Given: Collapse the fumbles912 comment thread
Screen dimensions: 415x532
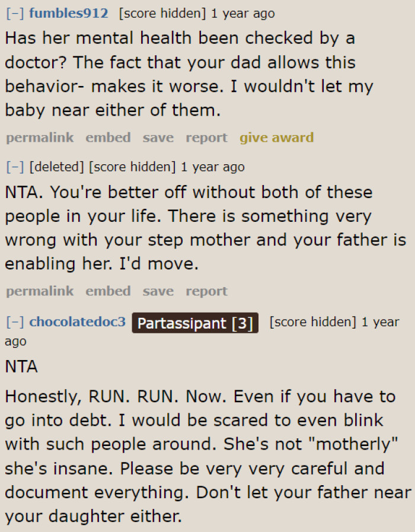Looking at the screenshot, I should (x=14, y=13).
